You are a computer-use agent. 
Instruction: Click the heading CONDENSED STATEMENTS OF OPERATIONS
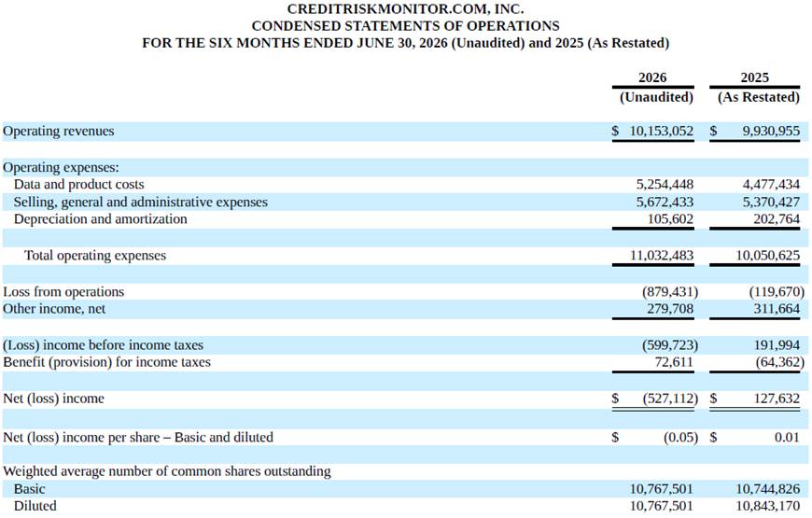click(x=405, y=26)
